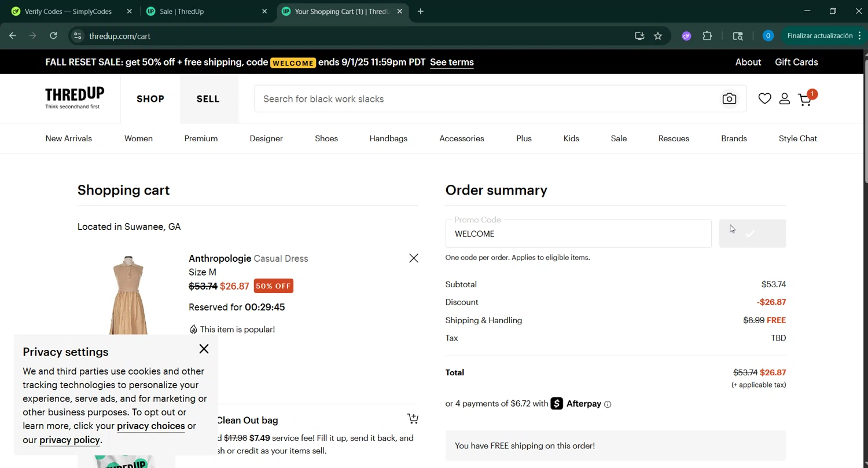Image resolution: width=868 pixels, height=468 pixels.
Task: Close the Sale | ThredUp tab
Action: (x=264, y=12)
